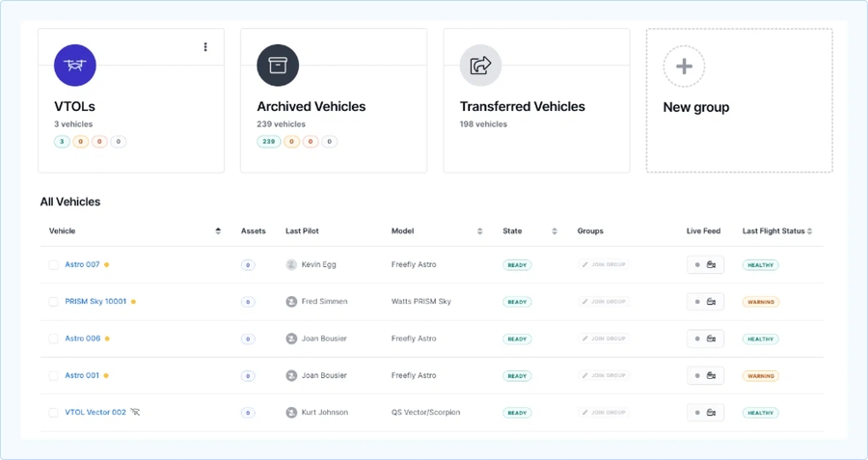Click the plus icon for New group
The width and height of the screenshot is (868, 460).
684,67
